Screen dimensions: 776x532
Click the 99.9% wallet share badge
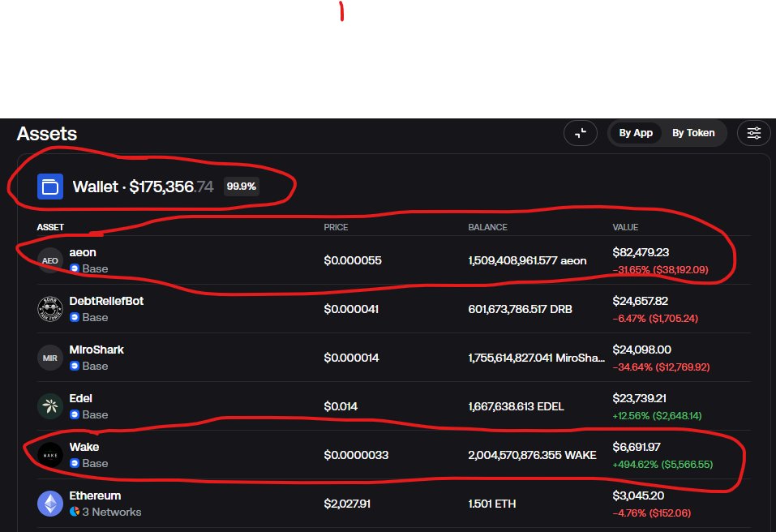[241, 187]
